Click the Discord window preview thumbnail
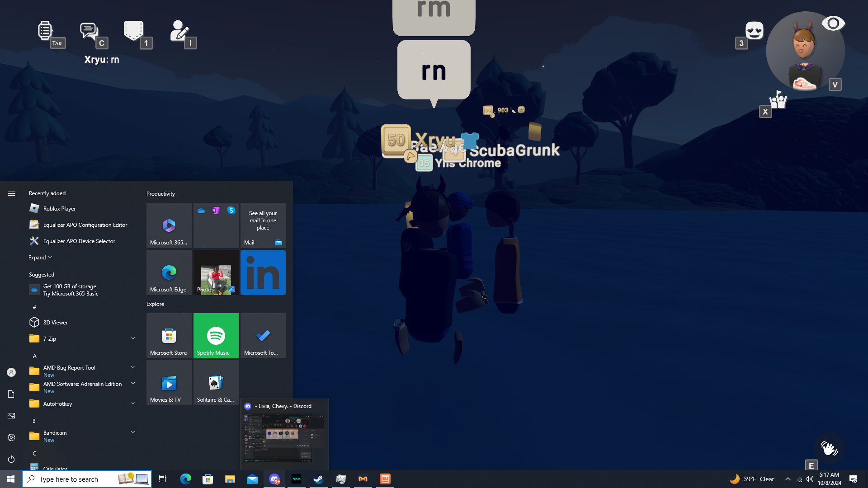 pos(284,437)
